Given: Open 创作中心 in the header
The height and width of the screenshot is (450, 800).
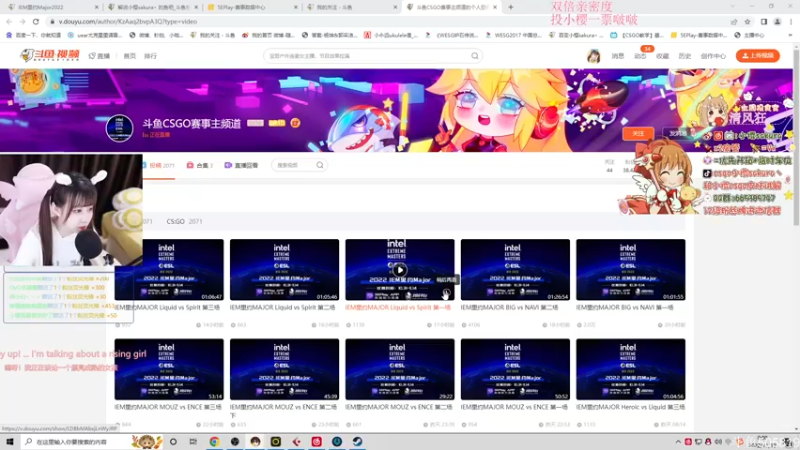Looking at the screenshot, I should [713, 56].
